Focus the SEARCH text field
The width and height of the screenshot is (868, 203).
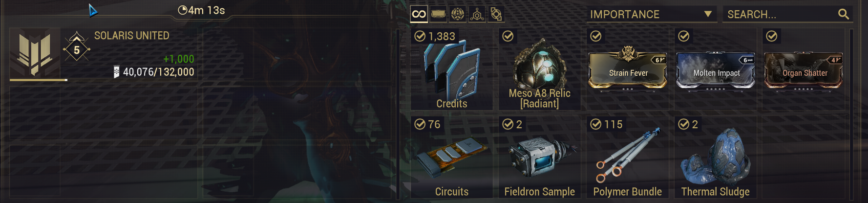(788, 14)
